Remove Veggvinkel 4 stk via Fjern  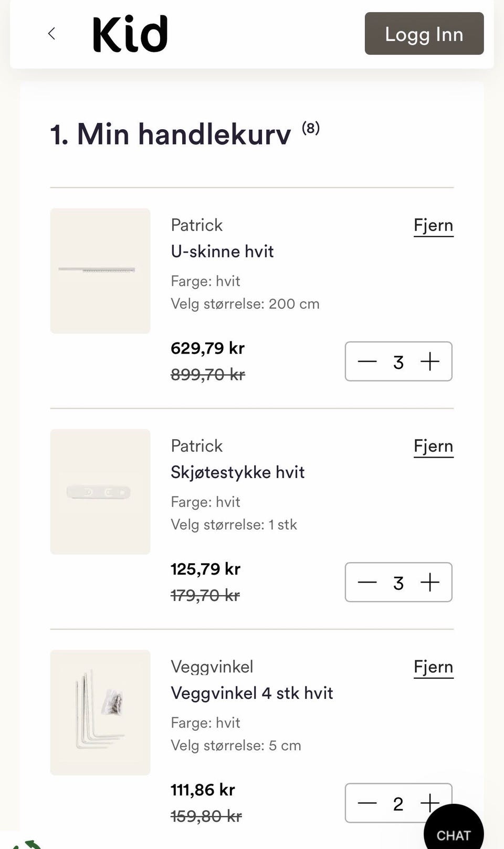[434, 667]
